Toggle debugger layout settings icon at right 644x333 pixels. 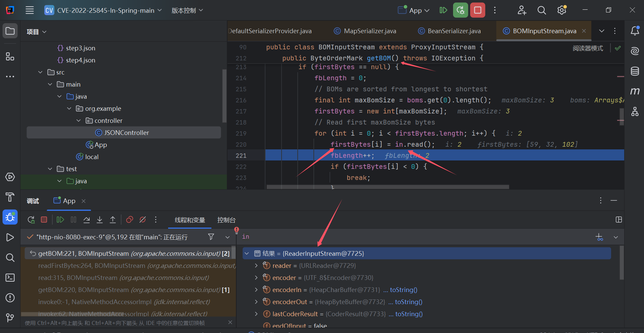619,220
